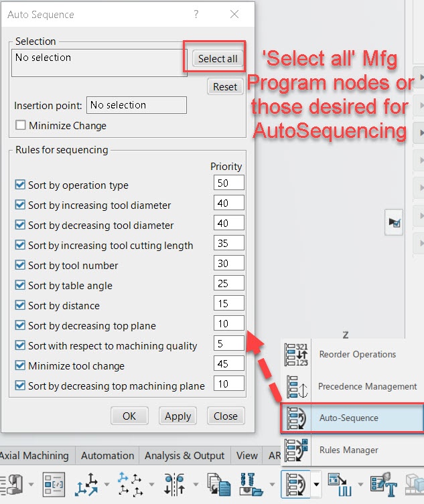The width and height of the screenshot is (424, 504).
Task: Switch to the Axial Machining tab
Action: click(x=34, y=455)
